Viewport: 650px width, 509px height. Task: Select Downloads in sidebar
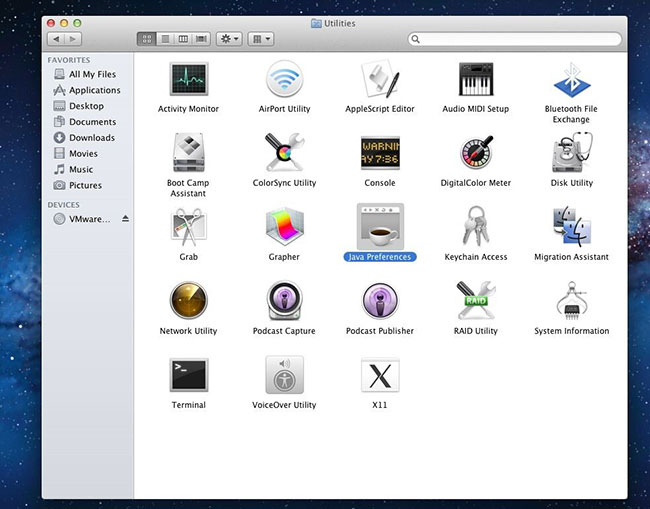coord(88,138)
